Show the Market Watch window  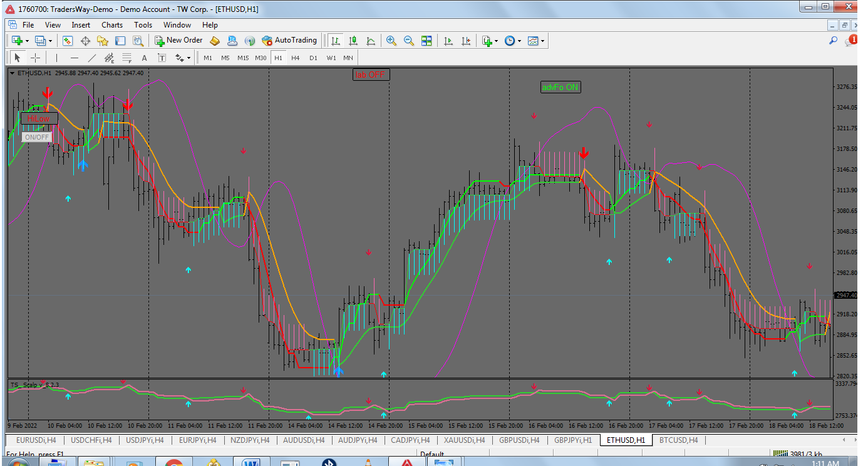tap(68, 41)
